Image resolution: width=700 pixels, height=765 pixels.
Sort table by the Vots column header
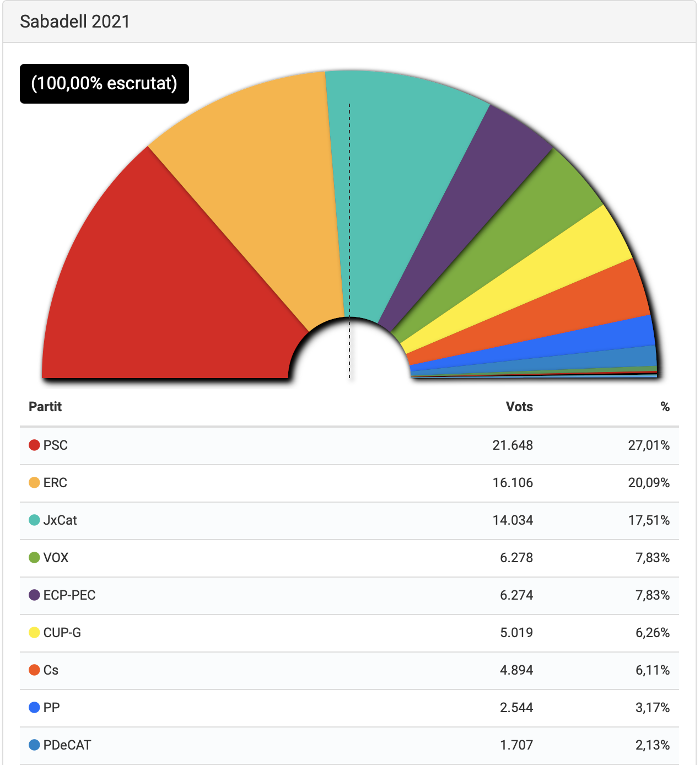coord(519,407)
